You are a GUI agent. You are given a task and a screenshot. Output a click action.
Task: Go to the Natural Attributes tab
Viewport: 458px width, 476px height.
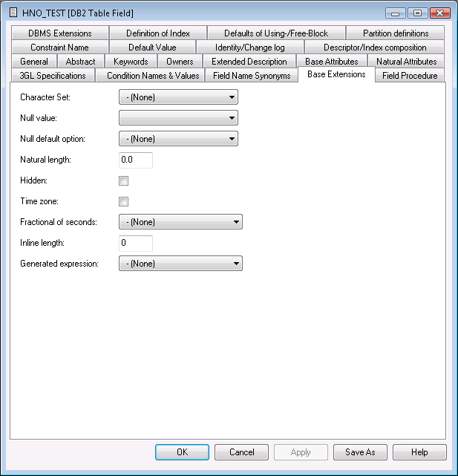[406, 62]
